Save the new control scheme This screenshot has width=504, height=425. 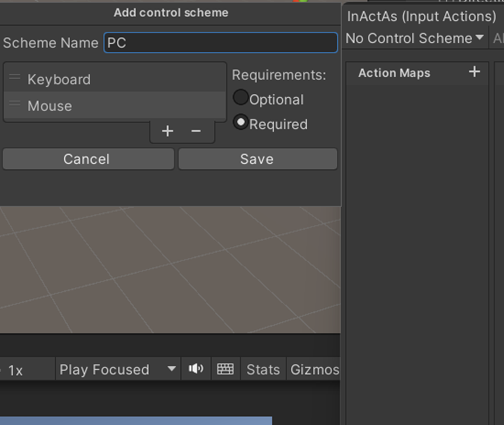258,159
